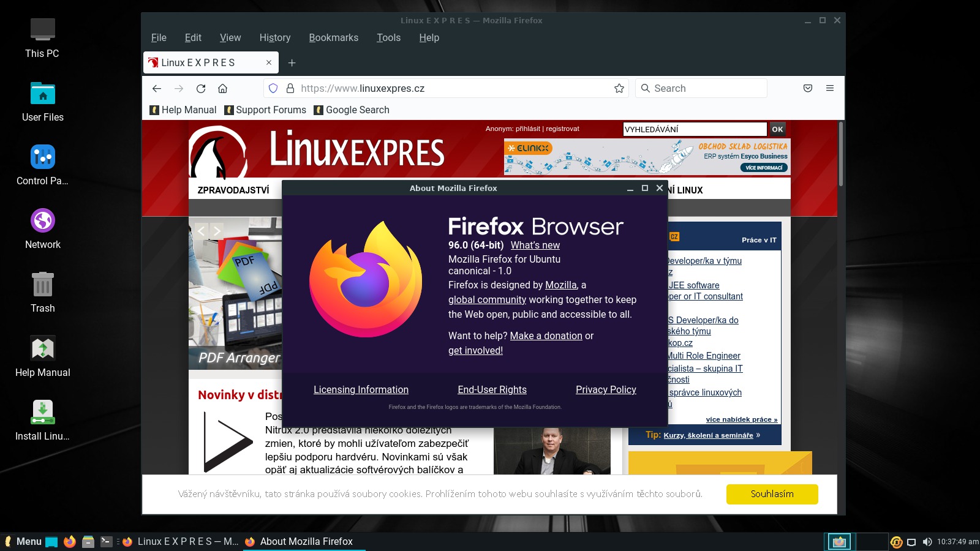Go forward with the browser forward arrow
Viewport: 980px width, 551px height.
(179, 88)
